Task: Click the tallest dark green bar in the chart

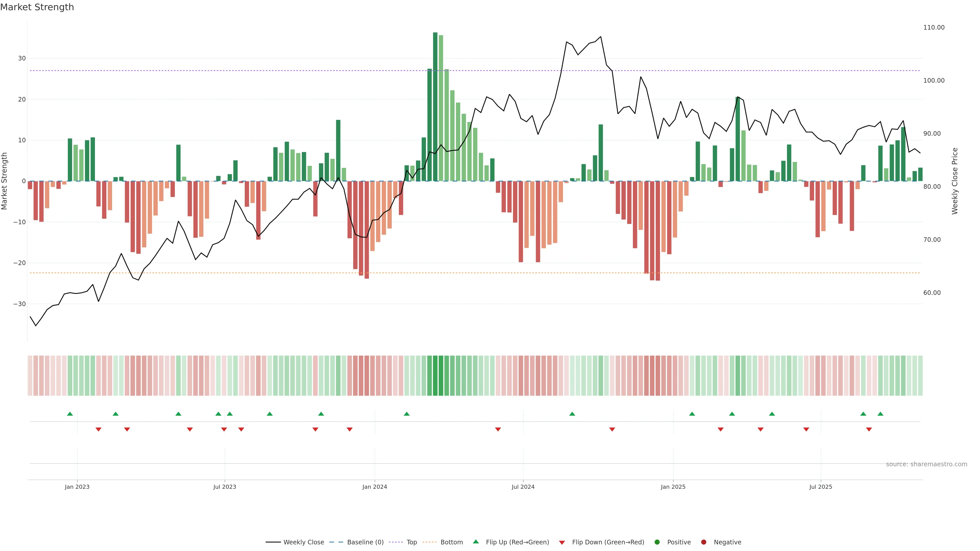Action: (435, 106)
